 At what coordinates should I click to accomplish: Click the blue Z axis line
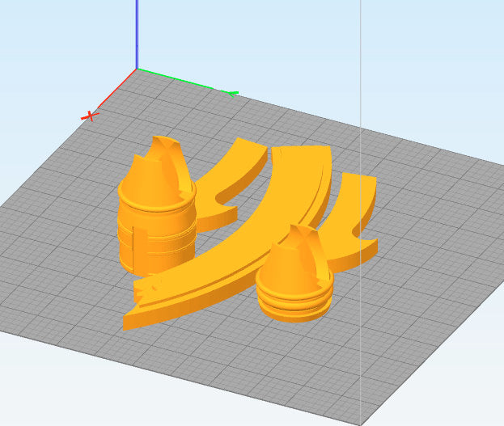136,32
